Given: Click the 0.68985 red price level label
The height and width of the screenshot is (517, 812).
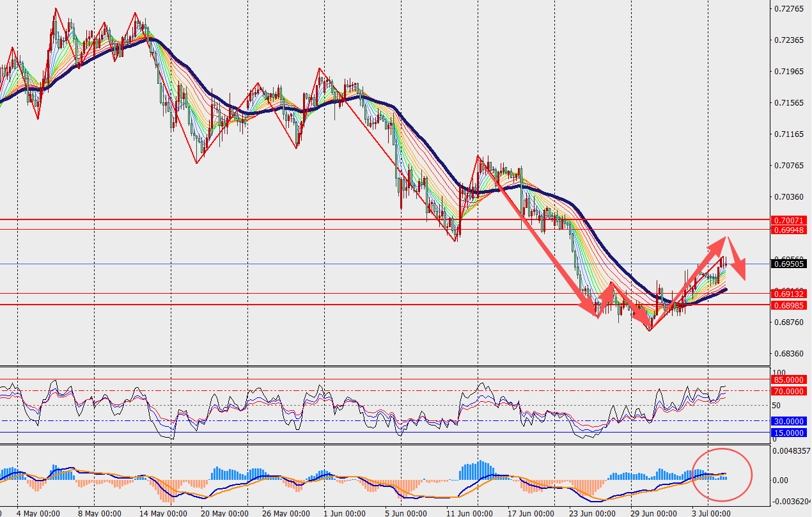Looking at the screenshot, I should 789,305.
